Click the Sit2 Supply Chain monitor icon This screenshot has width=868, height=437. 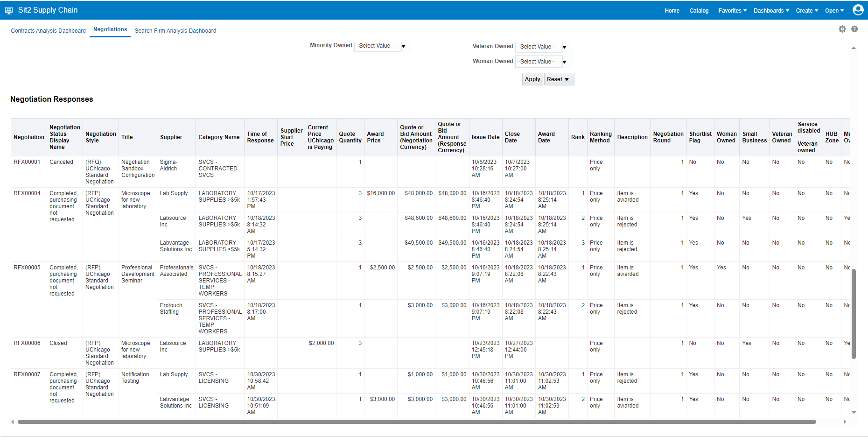click(8, 10)
